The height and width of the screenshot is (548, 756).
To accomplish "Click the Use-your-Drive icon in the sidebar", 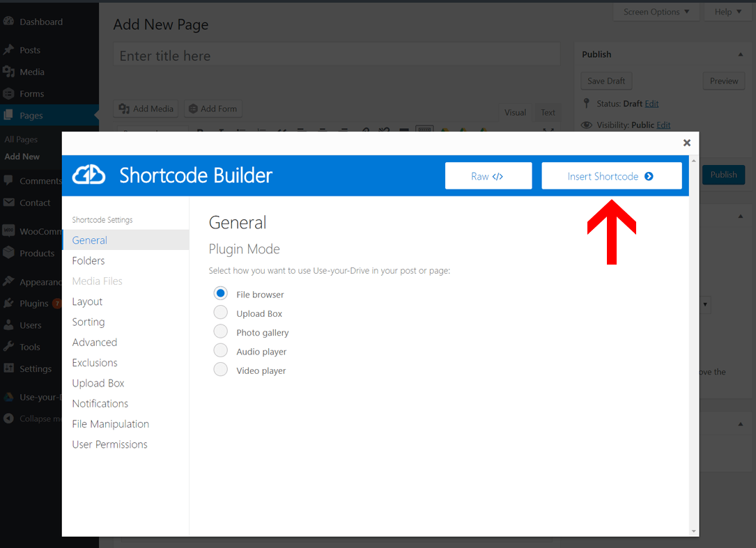I will (8, 397).
